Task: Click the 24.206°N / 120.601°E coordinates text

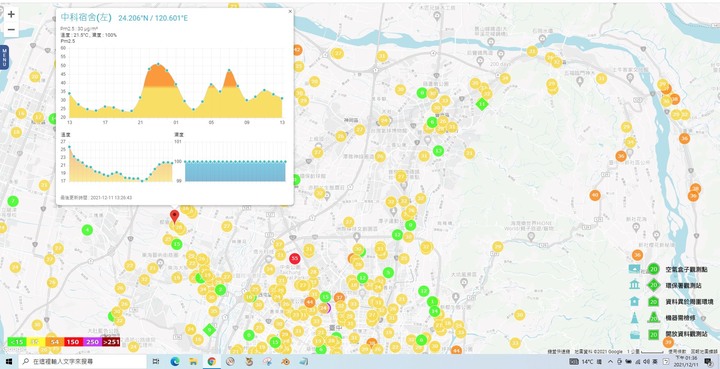Action: (x=153, y=18)
